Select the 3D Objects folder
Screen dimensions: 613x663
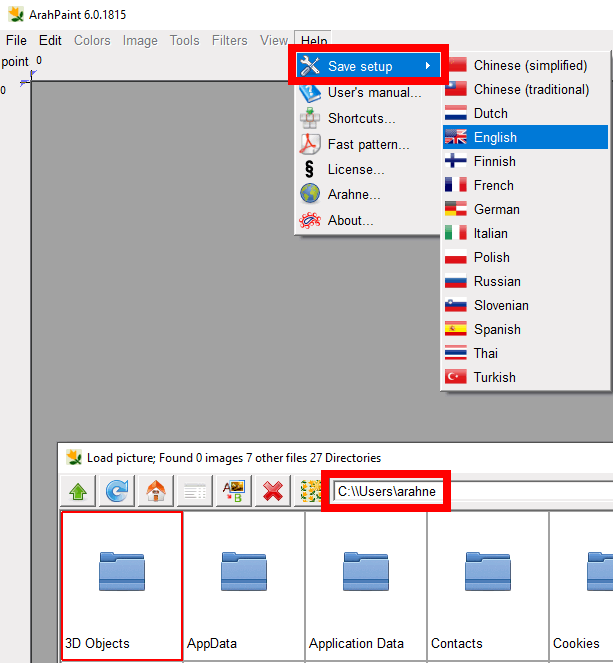click(x=122, y=586)
